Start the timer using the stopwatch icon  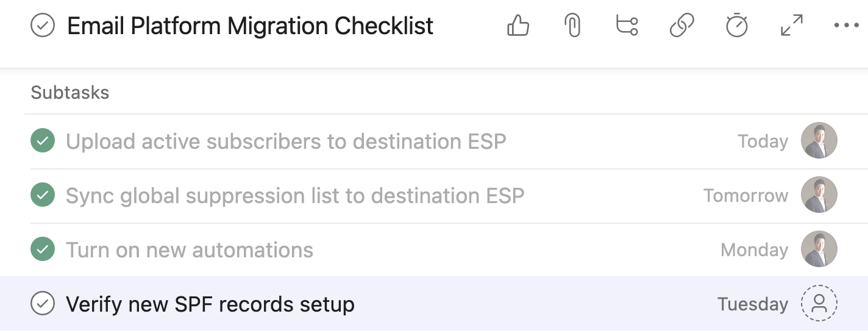pos(736,26)
